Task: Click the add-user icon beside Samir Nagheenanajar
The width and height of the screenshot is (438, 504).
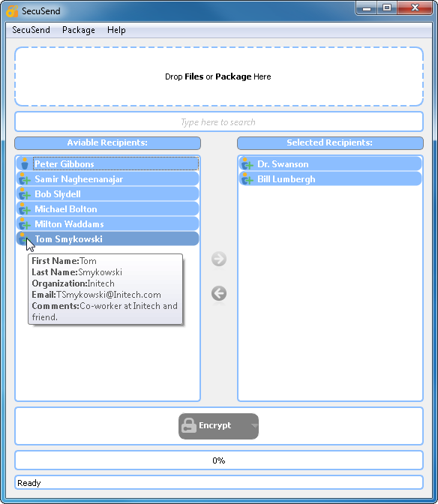Action: click(x=25, y=179)
